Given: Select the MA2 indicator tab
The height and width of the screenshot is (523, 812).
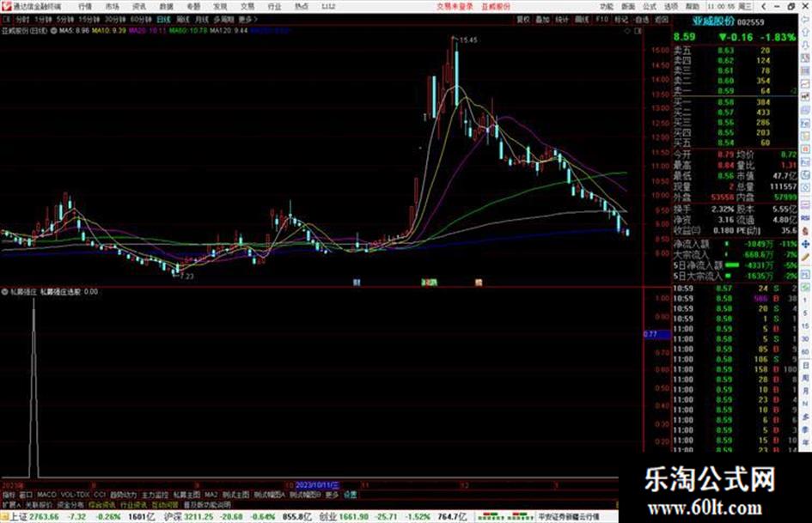Looking at the screenshot, I should [x=211, y=495].
